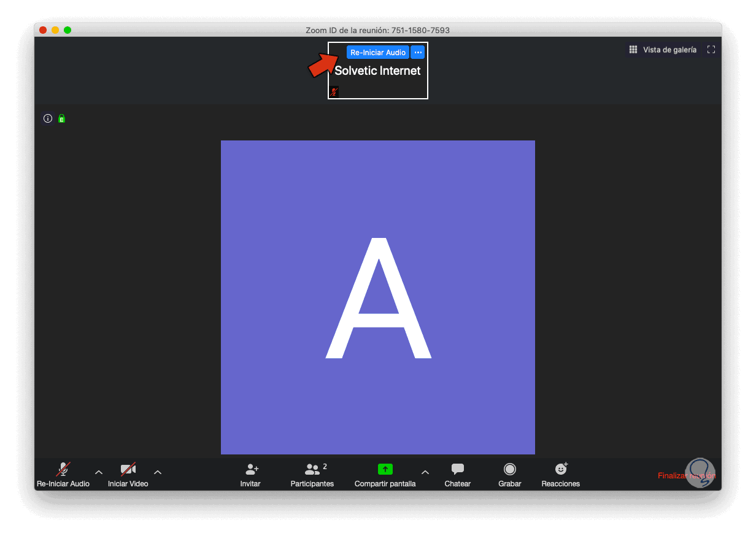Click muted microphone indicator on Solvetic thumbnail
This screenshot has height=536, width=756.
pos(334,92)
